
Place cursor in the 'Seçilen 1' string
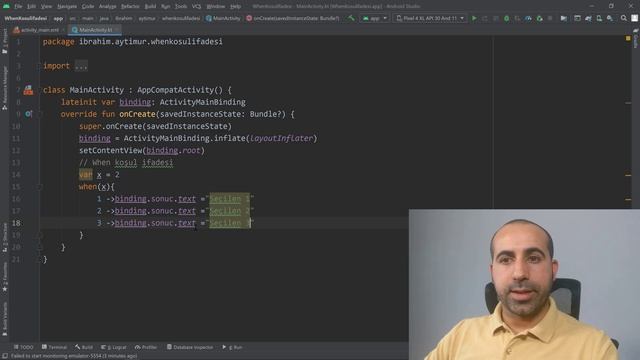229,199
